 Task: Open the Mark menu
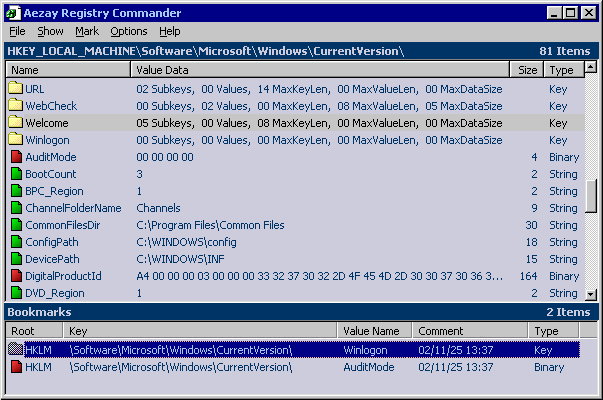click(x=87, y=32)
